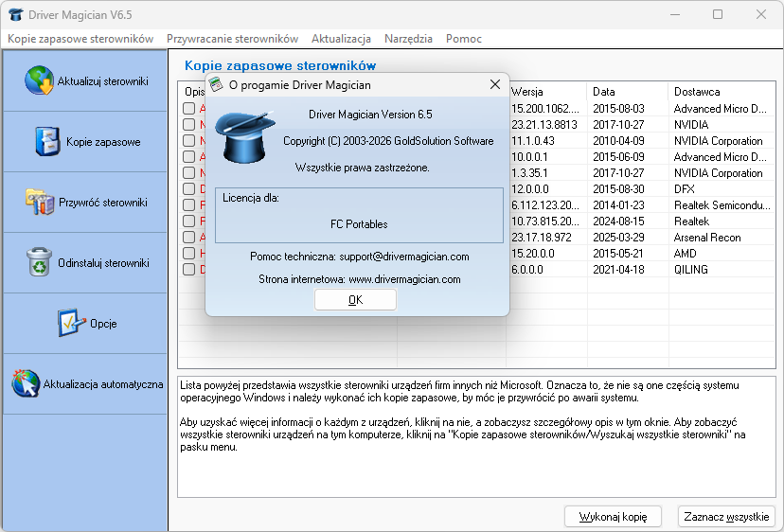
Task: Click the small icon in the about dialog title
Action: pos(216,84)
